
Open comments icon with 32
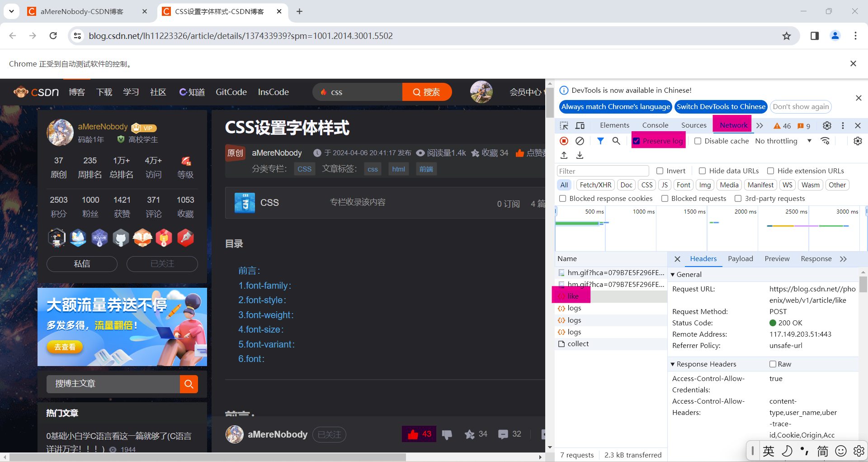(509, 434)
